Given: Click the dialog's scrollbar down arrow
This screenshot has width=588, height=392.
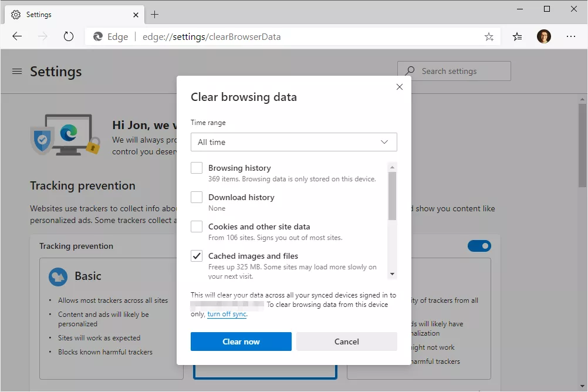Looking at the screenshot, I should pos(392,274).
